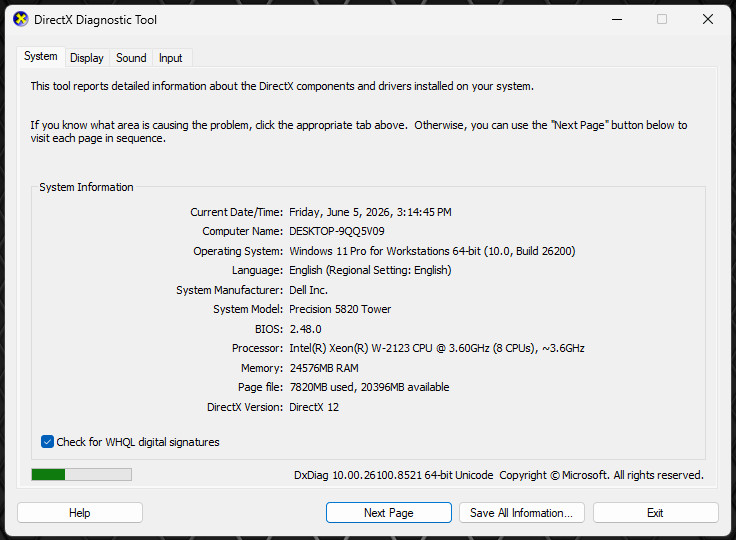The image size is (736, 540).
Task: Click the System Information group label
Action: pyautogui.click(x=86, y=187)
